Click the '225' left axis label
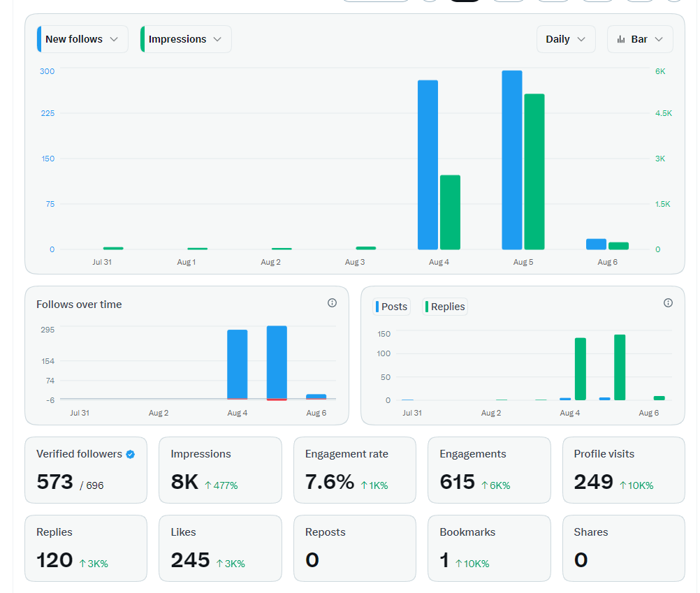Viewport: 700px width, 593px height. click(x=48, y=113)
